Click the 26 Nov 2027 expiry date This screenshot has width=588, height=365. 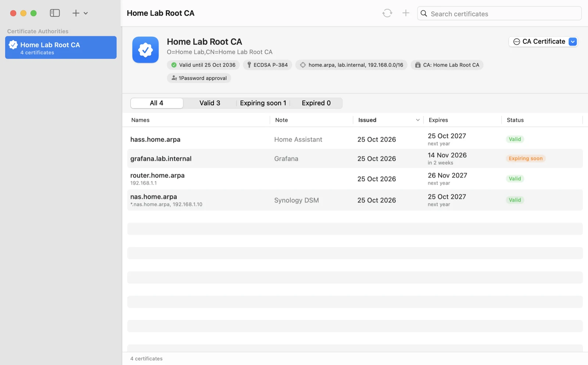point(447,176)
